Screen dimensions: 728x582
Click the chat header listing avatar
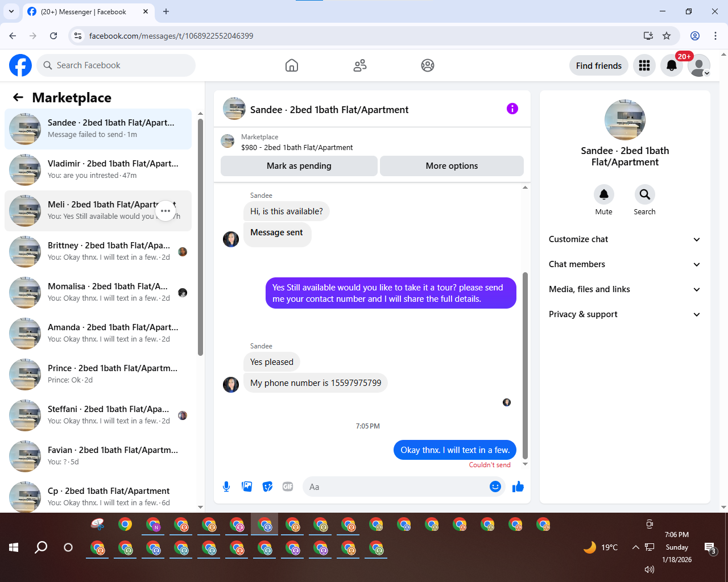point(234,109)
